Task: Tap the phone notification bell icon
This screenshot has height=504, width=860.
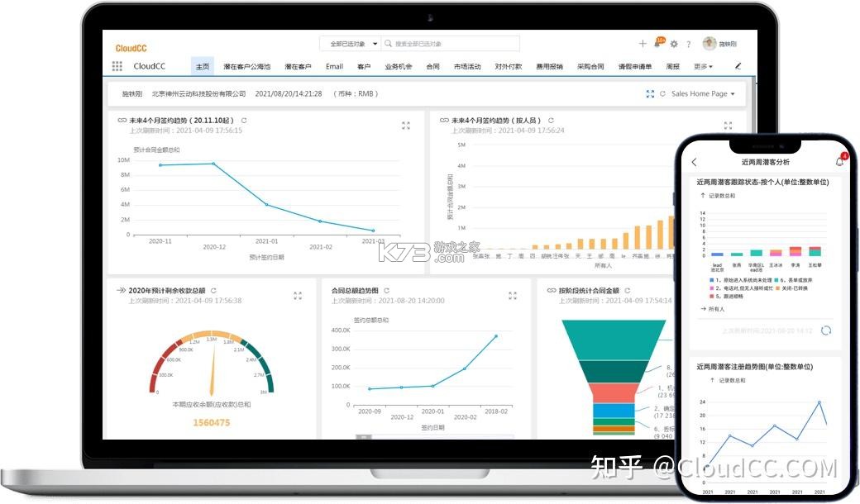Action: pyautogui.click(x=839, y=162)
